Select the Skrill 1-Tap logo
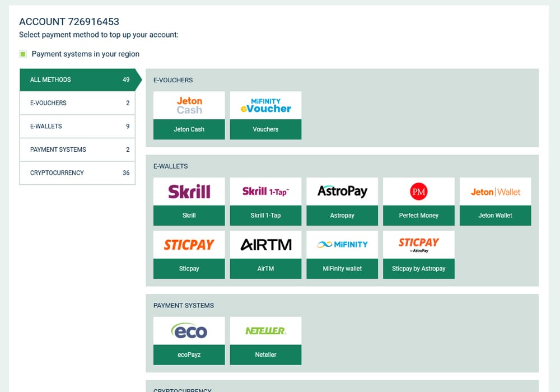 (x=265, y=192)
